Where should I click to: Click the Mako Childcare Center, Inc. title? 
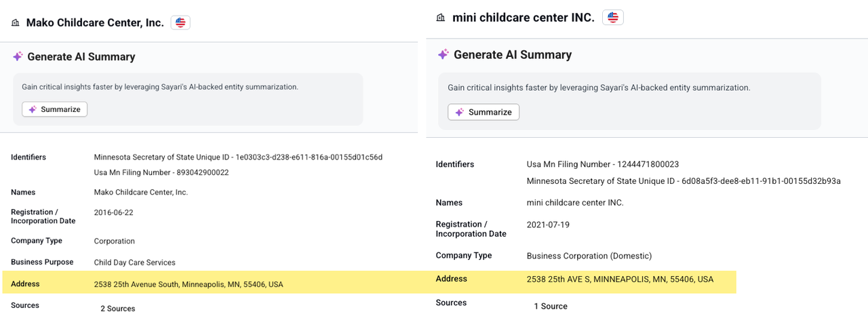pyautogui.click(x=95, y=22)
